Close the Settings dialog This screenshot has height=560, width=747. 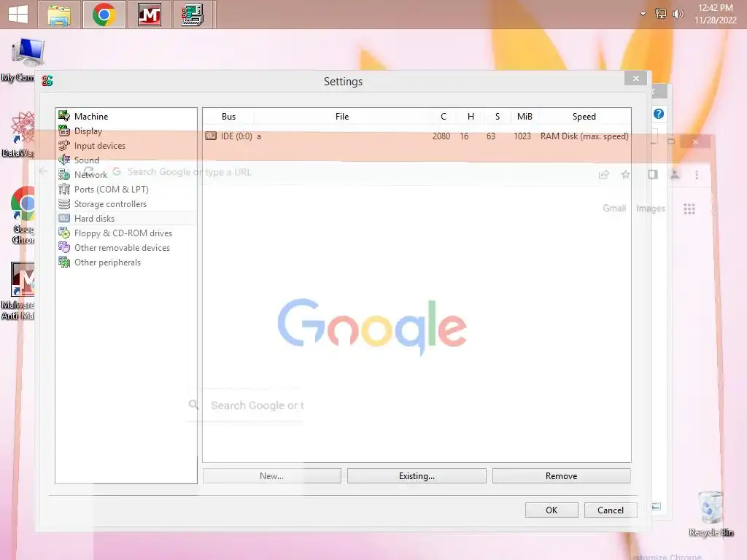tap(635, 78)
